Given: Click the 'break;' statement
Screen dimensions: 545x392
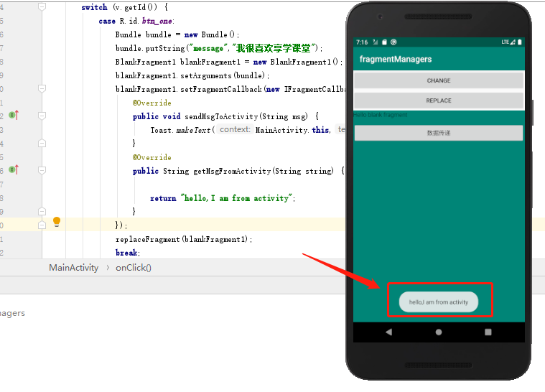Looking at the screenshot, I should (128, 253).
